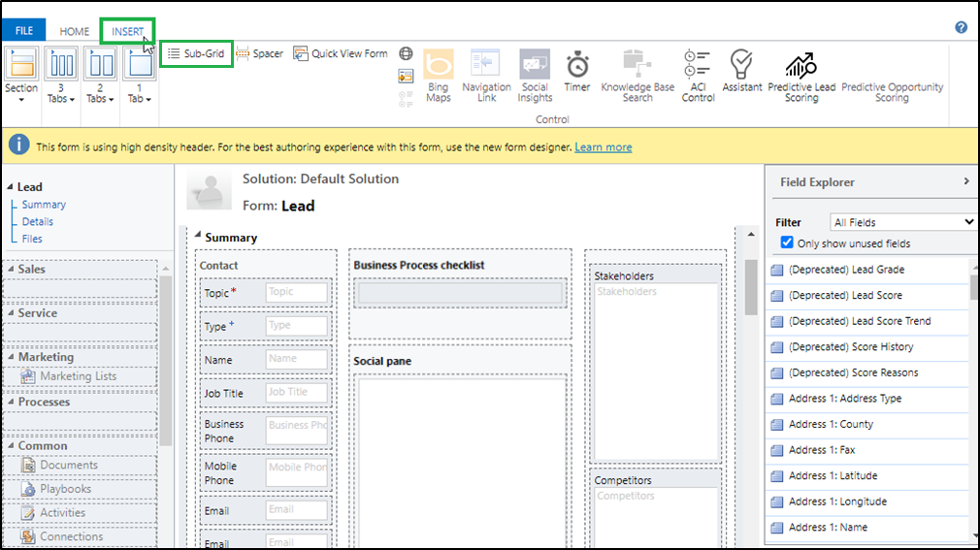This screenshot has height=550, width=980.
Task: Add a Social Insights control
Action: (535, 75)
